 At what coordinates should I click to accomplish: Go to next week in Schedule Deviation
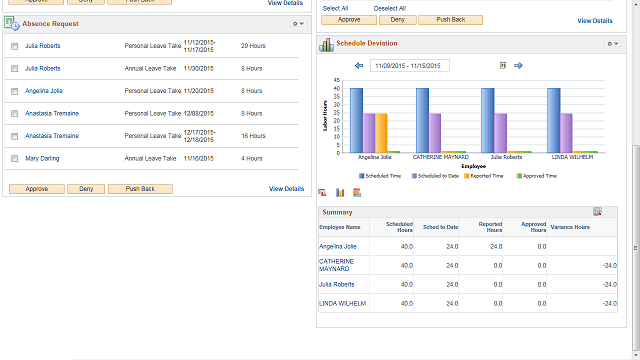coord(518,65)
